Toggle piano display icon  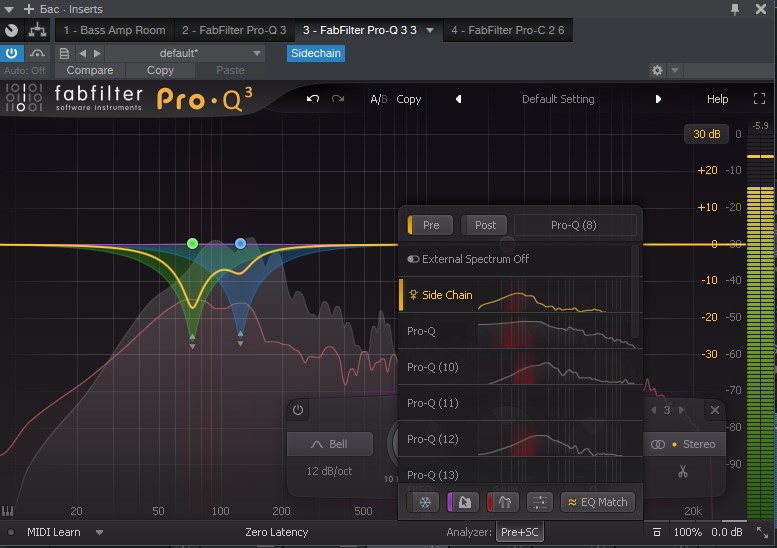coord(7,510)
